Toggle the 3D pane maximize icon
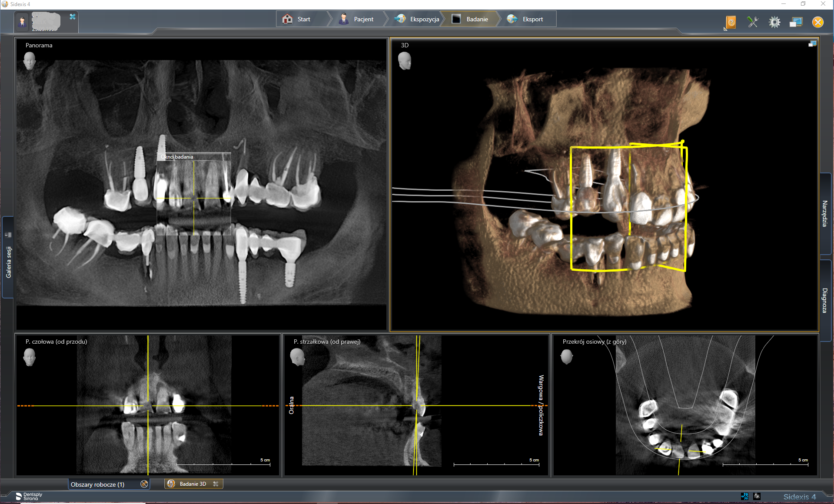834x504 pixels. pos(812,44)
